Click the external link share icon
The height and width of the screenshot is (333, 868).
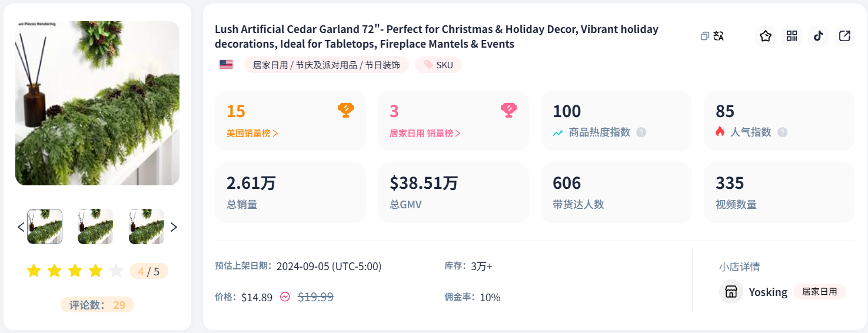coord(844,36)
